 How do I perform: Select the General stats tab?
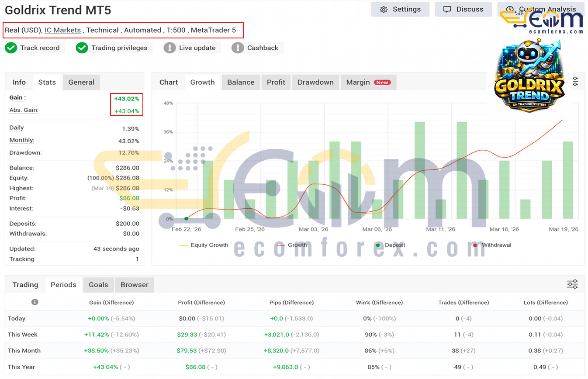point(81,82)
